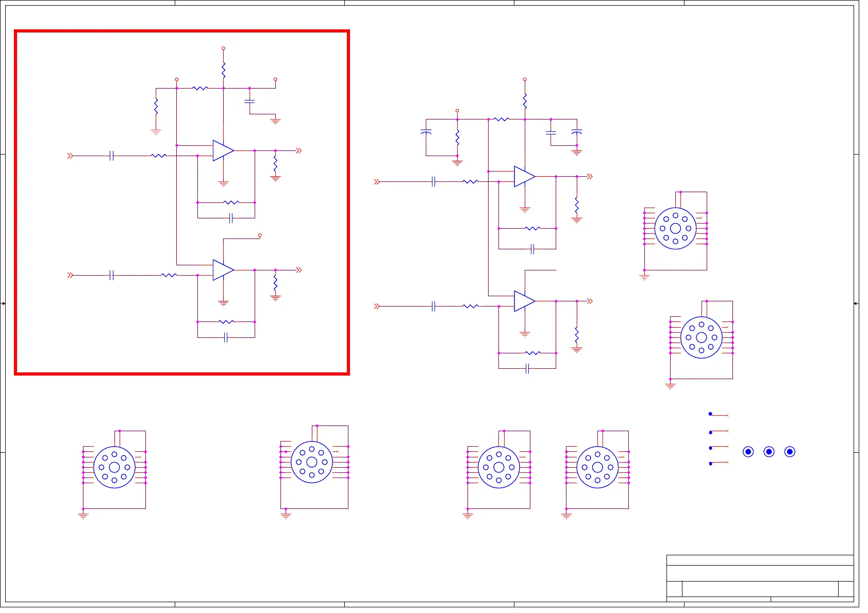Select the upper tube socket on the right side
This screenshot has width=868, height=613.
tap(675, 229)
